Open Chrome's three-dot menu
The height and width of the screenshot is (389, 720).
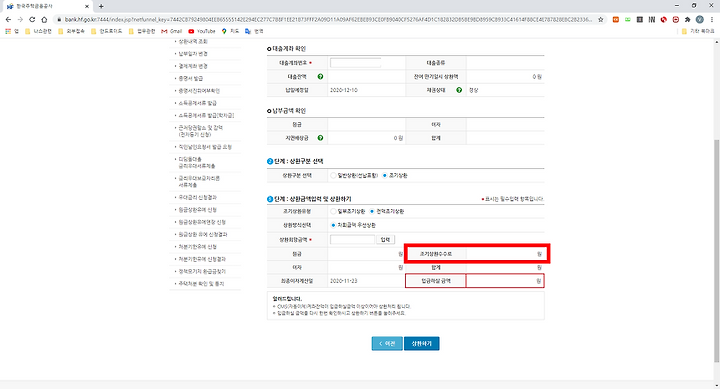(712, 19)
